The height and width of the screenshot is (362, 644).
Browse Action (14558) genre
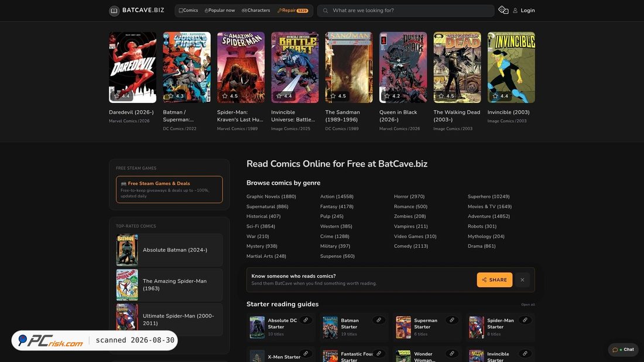click(337, 196)
